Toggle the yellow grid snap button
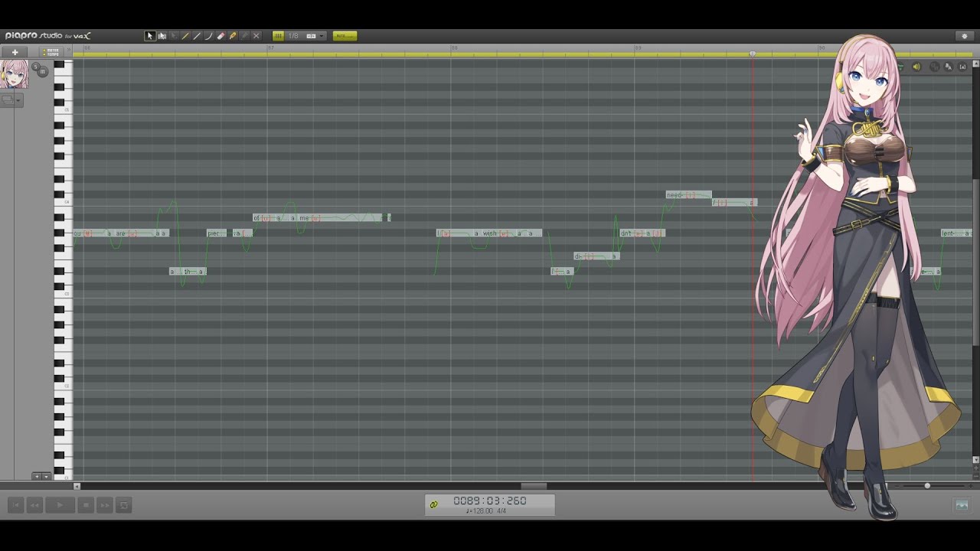980x551 pixels. 278,36
